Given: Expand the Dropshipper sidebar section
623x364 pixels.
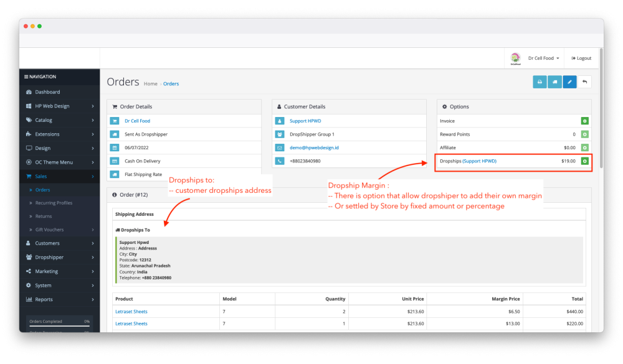Looking at the screenshot, I should coord(59,257).
